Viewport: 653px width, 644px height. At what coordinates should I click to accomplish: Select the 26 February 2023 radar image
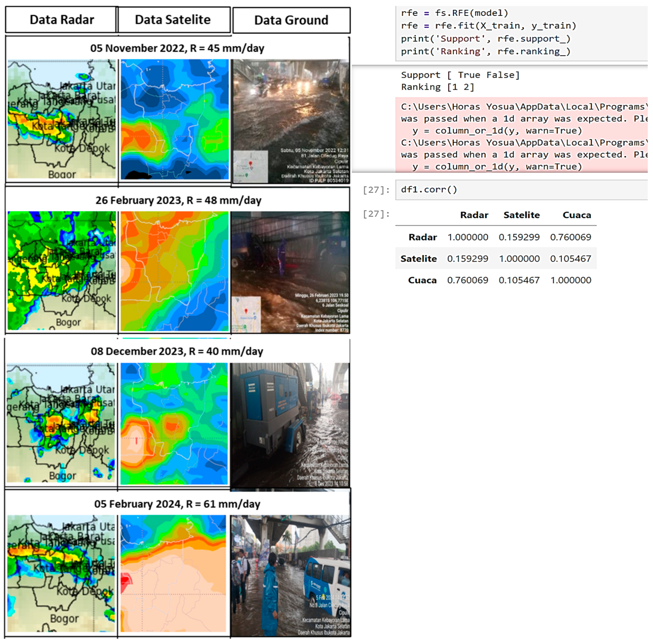(62, 270)
